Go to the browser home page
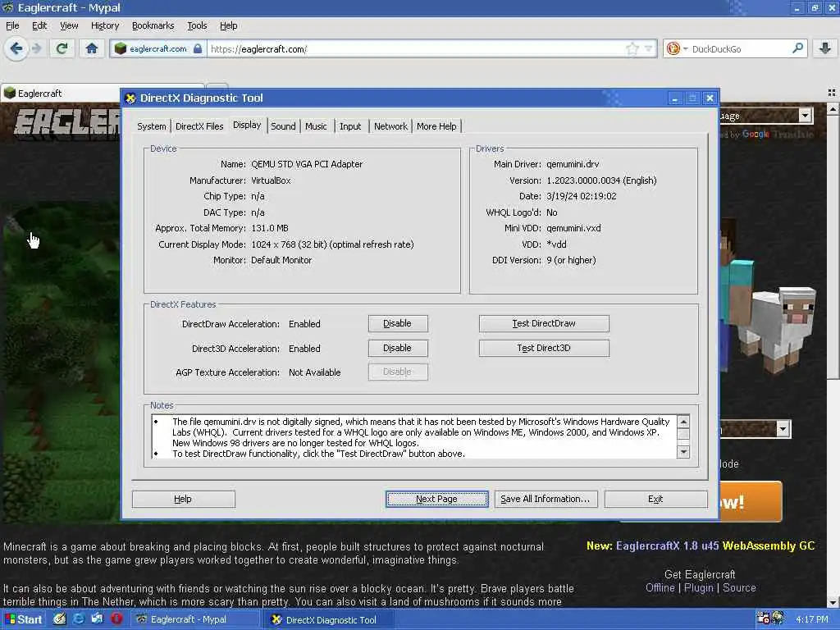This screenshot has width=840, height=630. point(92,48)
